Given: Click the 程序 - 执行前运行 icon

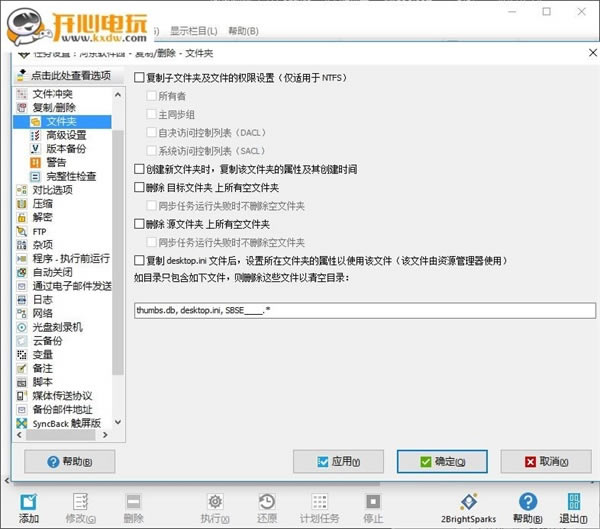Looking at the screenshot, I should pyautogui.click(x=22, y=259).
